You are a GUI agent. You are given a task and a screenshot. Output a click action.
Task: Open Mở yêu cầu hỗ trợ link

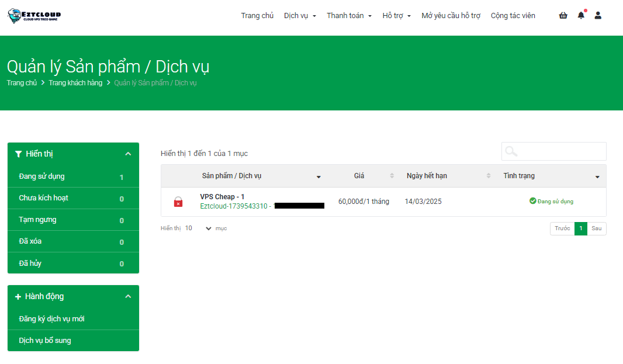click(451, 16)
